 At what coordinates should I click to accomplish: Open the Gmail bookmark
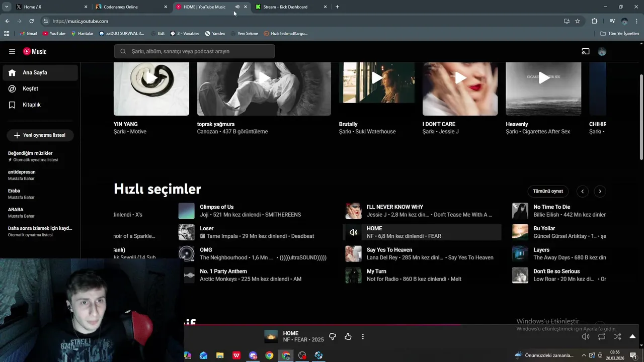click(28, 34)
